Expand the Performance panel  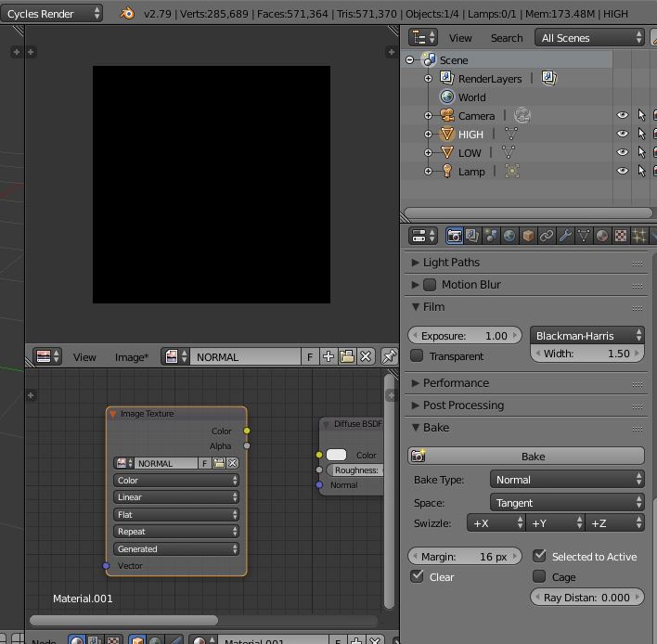click(x=415, y=383)
